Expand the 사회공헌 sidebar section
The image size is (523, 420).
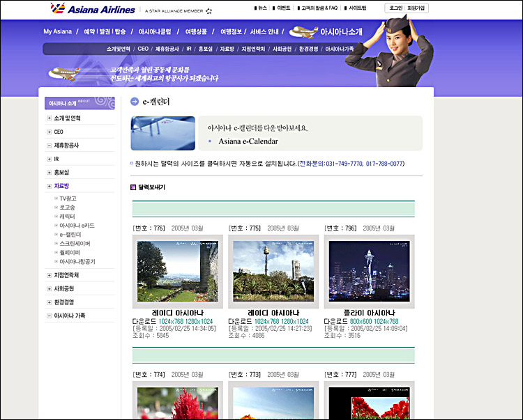click(x=50, y=289)
